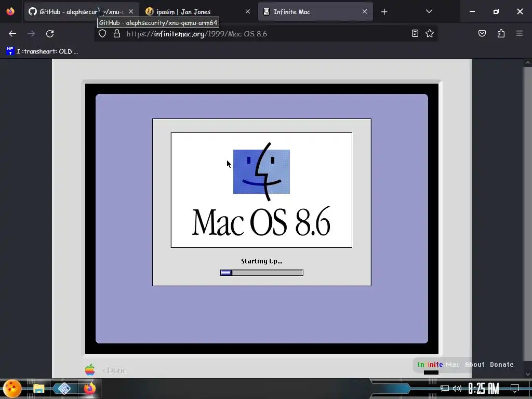
Task: Switch to the ipasim Jan Jones tab
Action: 198,12
